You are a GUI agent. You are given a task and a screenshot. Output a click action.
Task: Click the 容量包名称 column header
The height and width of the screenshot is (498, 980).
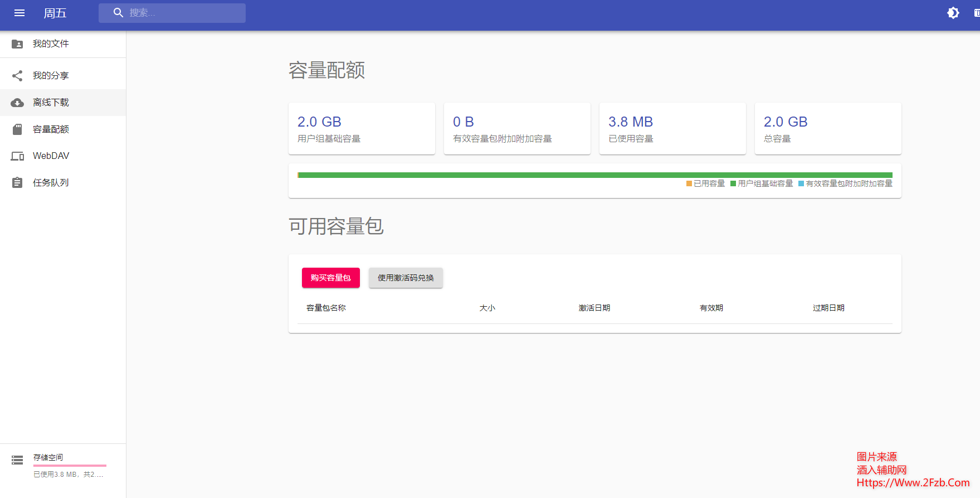tap(326, 308)
